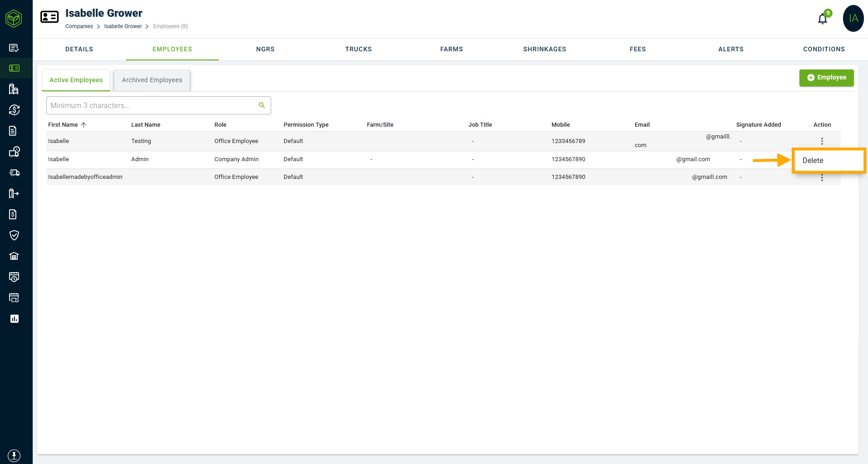Click the app logo in sidebar
Image resolution: width=868 pixels, height=464 pixels.
click(14, 19)
